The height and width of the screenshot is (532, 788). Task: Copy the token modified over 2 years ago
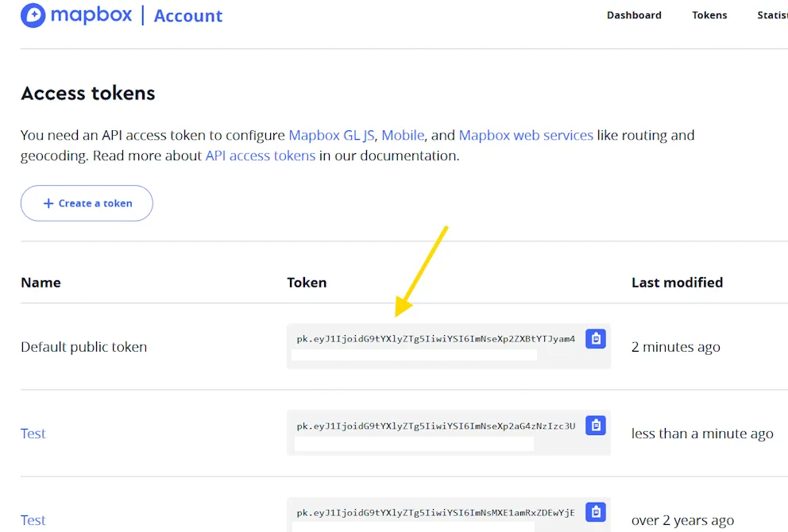pyautogui.click(x=596, y=512)
